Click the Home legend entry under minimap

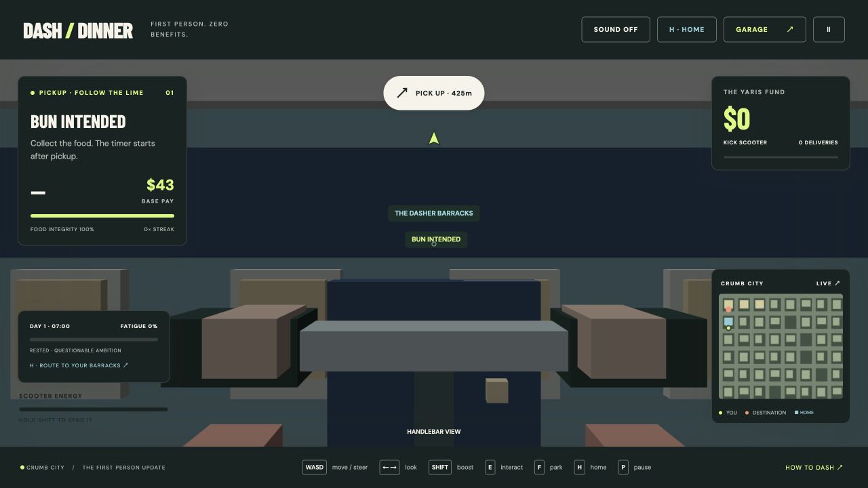click(804, 413)
